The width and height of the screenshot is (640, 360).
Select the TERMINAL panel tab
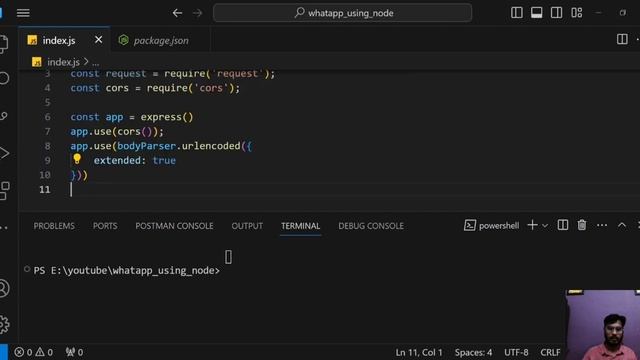point(300,226)
